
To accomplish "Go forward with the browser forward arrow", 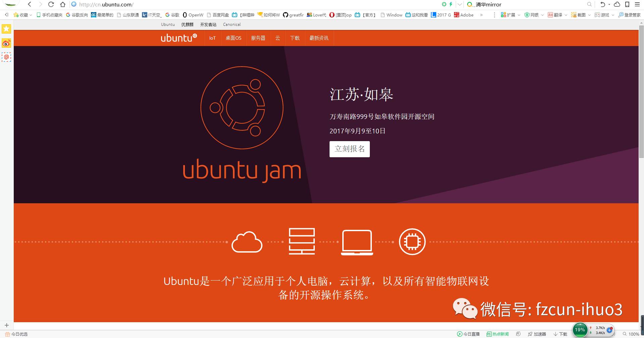I will [41, 4].
